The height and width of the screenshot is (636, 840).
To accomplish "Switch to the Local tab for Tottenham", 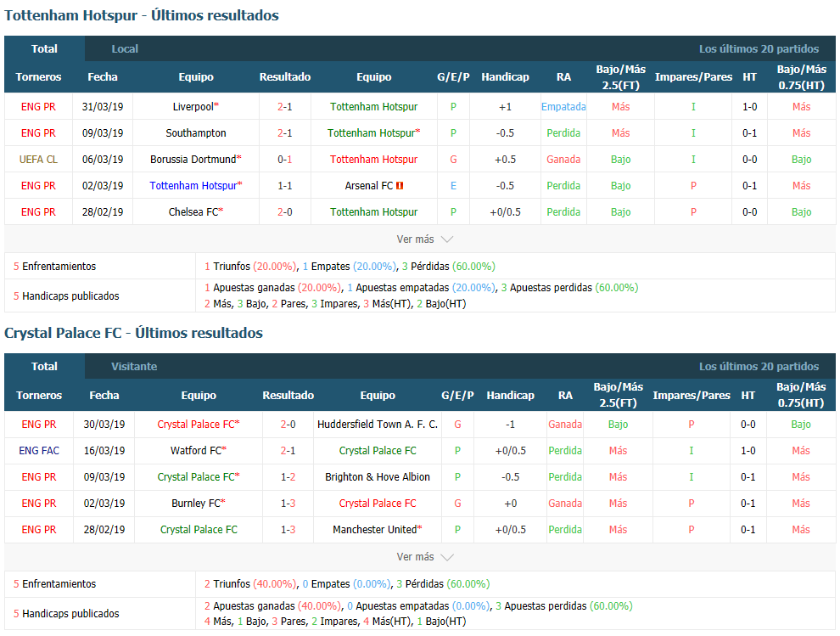I will (x=124, y=48).
